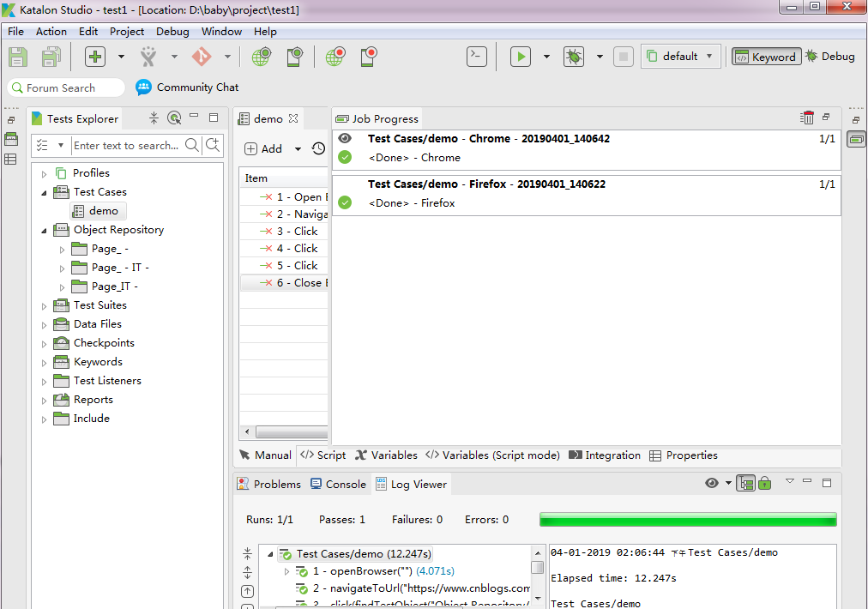Click the move up arrow in log tree

click(x=247, y=591)
